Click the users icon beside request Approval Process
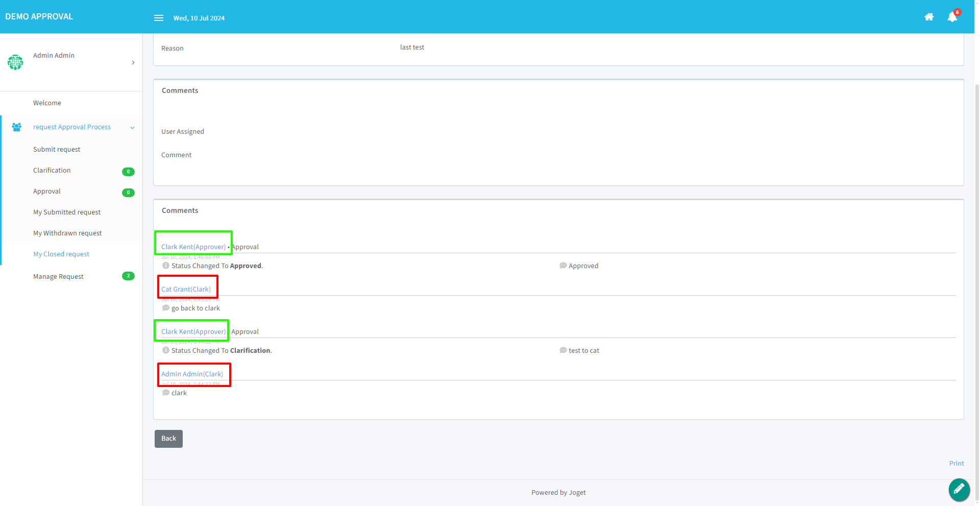The image size is (980, 506). click(17, 127)
